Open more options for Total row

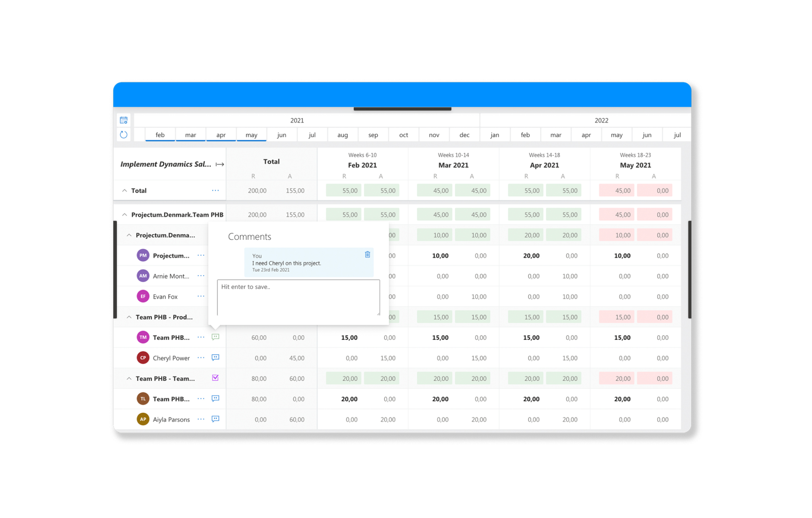tap(215, 190)
